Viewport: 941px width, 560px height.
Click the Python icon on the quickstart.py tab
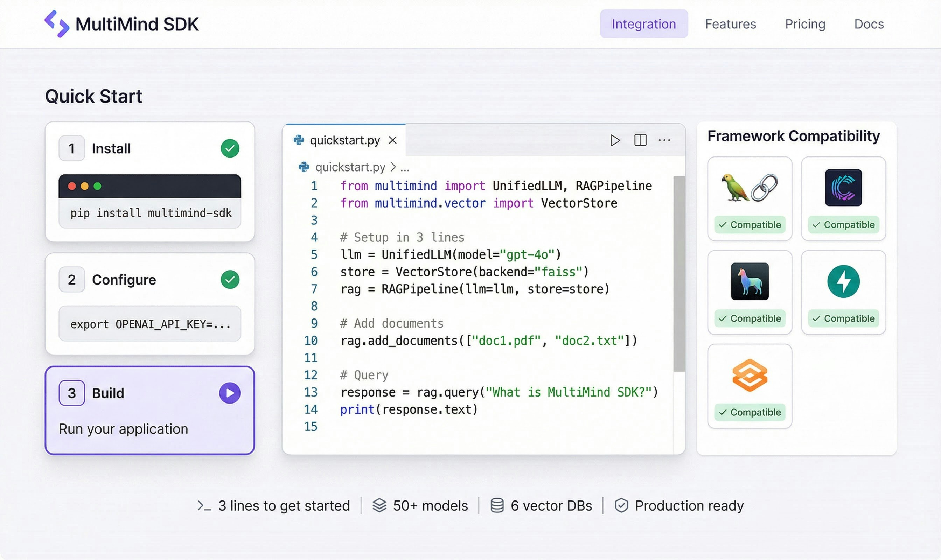[x=299, y=140]
